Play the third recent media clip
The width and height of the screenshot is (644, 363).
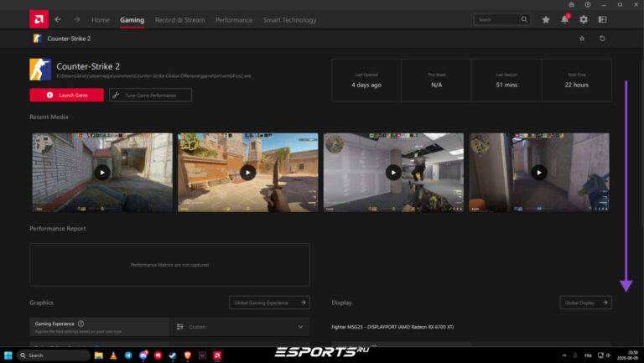(x=393, y=173)
